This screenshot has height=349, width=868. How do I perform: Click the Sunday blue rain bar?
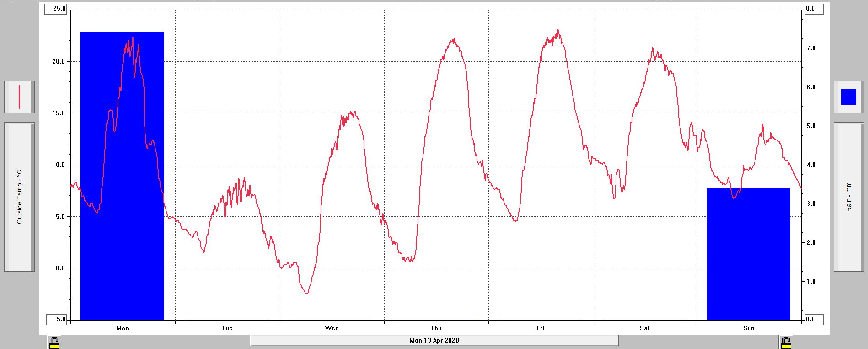point(749,254)
